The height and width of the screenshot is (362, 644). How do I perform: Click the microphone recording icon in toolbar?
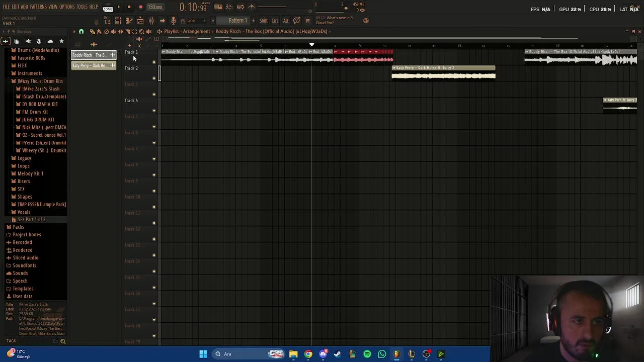[x=173, y=21]
